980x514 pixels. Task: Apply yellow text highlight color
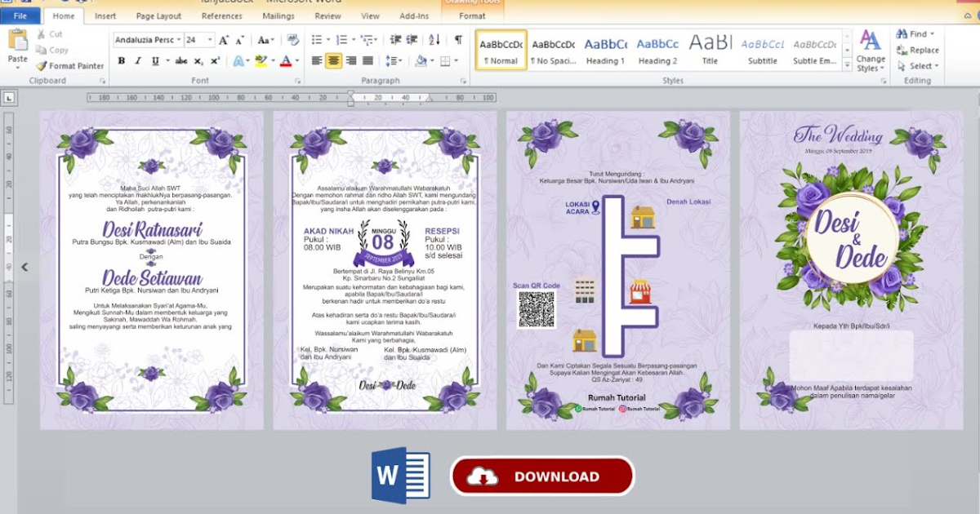261,60
